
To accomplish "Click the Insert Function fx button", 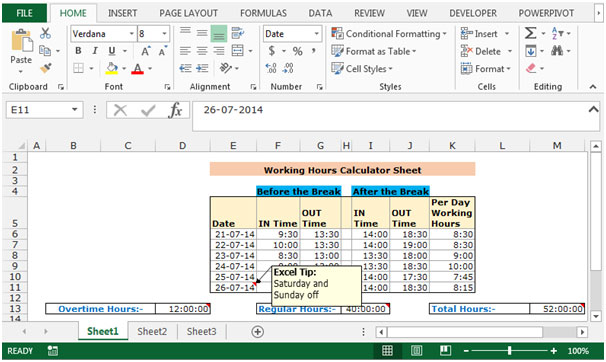I will 175,110.
